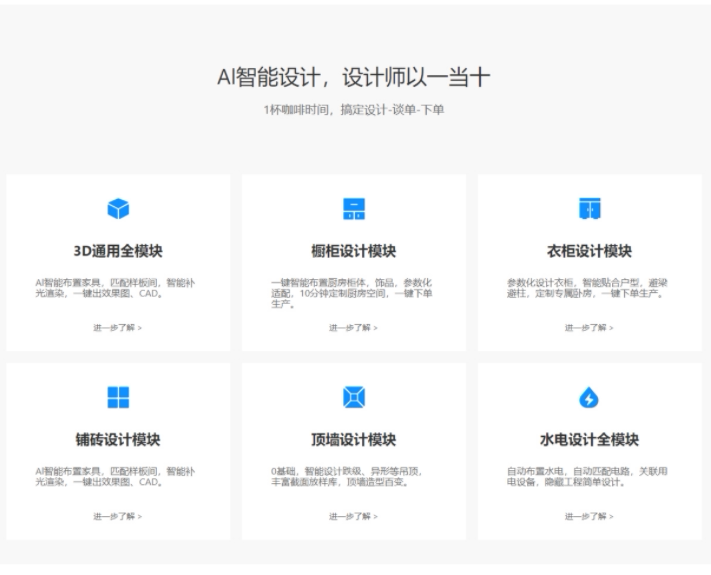711x575 pixels.
Task: Click the description under 衣柜设计模块 about 参数化设计衣柜
Action: 587,288
